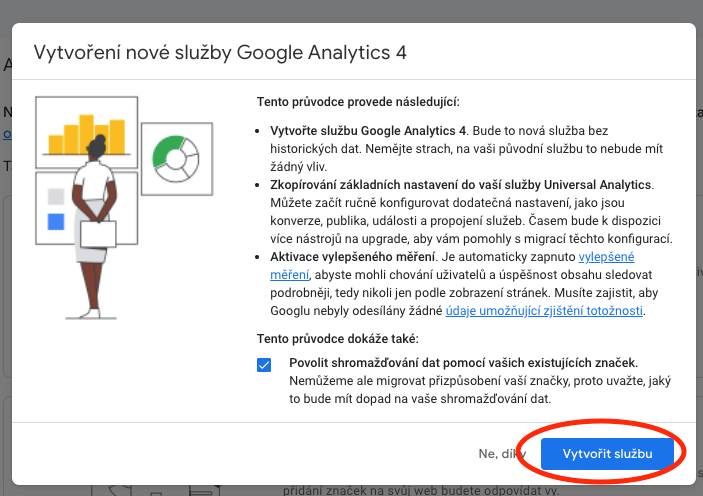Viewport: 703px width, 496px height.
Task: Uncheck 'Povolit shromažďování dat' checkbox
Action: click(x=264, y=365)
